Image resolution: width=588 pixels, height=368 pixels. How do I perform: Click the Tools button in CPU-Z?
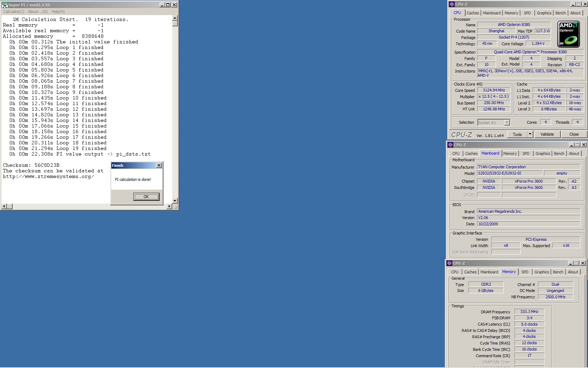(517, 135)
